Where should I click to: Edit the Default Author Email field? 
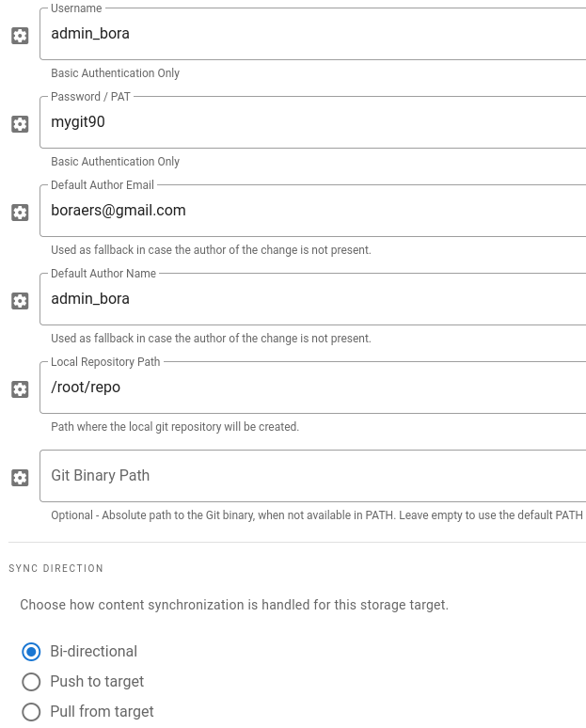pyautogui.click(x=310, y=211)
